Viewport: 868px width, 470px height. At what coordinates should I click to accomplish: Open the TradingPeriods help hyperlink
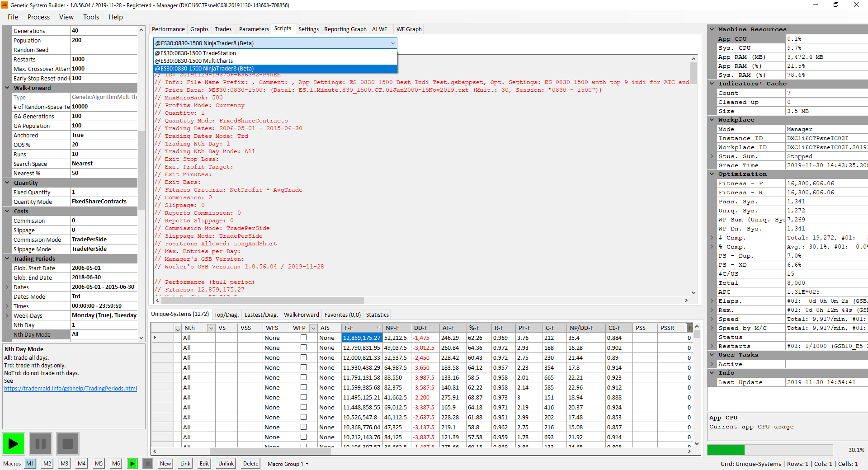pos(71,389)
